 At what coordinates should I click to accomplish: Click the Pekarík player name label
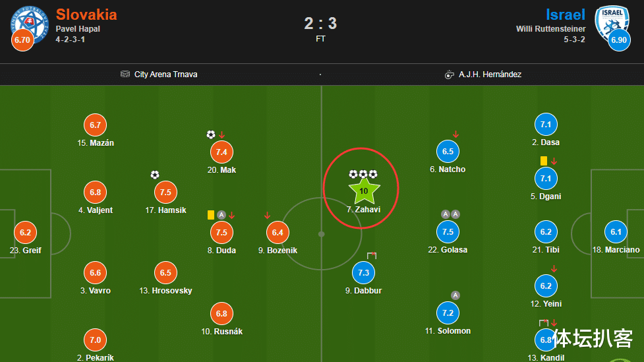tap(96, 357)
